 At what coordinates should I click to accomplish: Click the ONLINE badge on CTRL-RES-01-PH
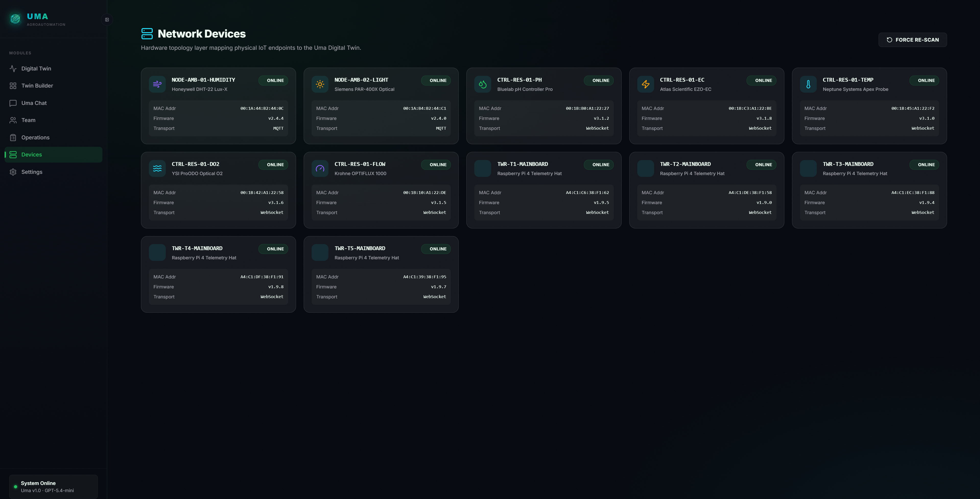(x=598, y=81)
